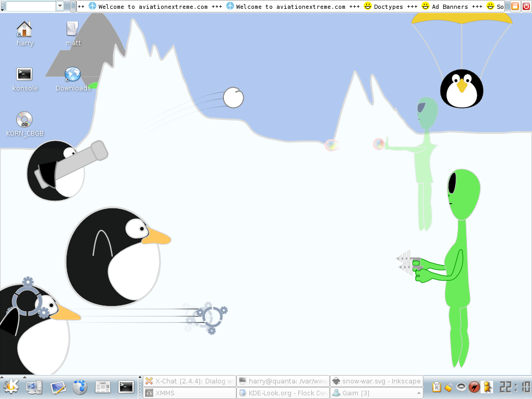
Task: Click the smiley icon before Doctypes
Action: (368, 6)
